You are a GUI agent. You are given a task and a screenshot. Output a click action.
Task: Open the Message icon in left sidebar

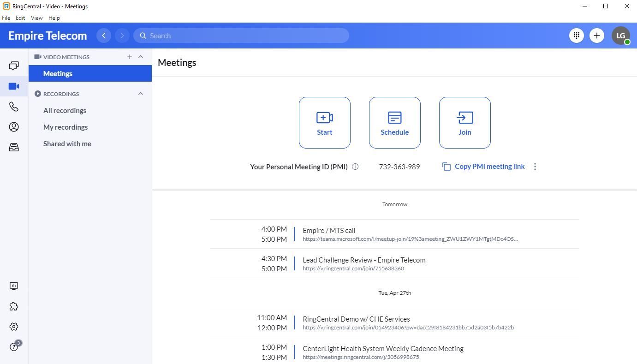click(14, 66)
